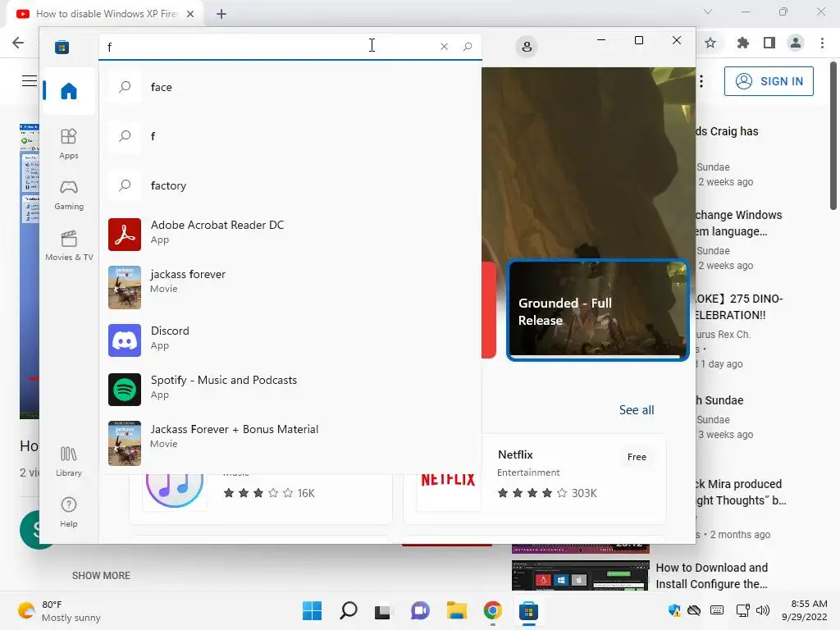Screen dimensions: 840x630
Task: Click the magnifier search button in Store
Action: [x=468, y=47]
